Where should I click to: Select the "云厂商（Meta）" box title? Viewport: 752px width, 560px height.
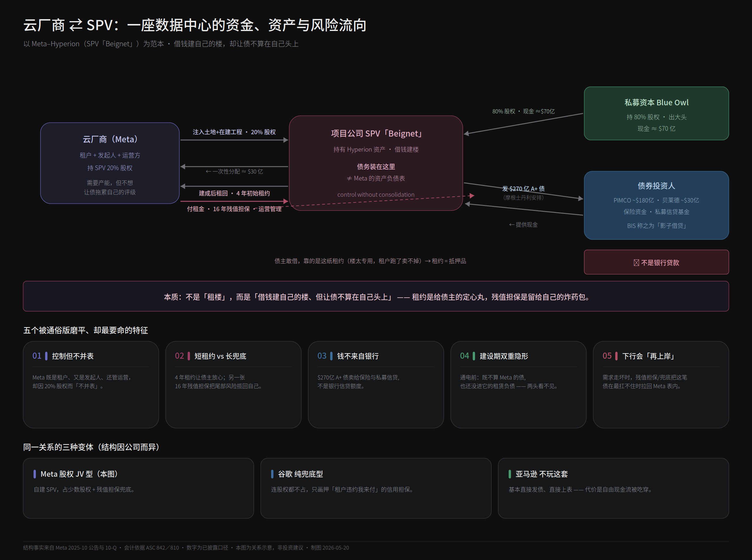point(110,139)
